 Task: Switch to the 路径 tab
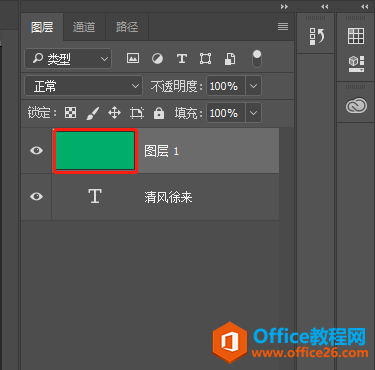click(127, 27)
